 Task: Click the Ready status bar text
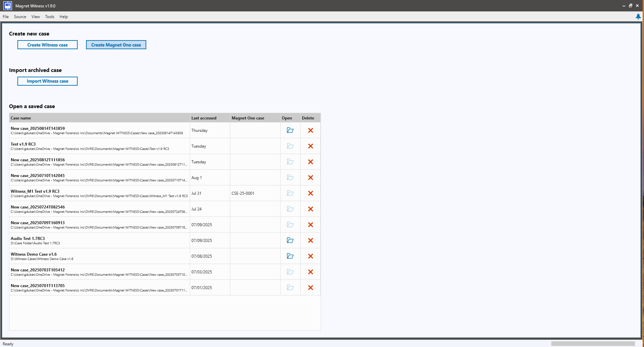(8, 344)
